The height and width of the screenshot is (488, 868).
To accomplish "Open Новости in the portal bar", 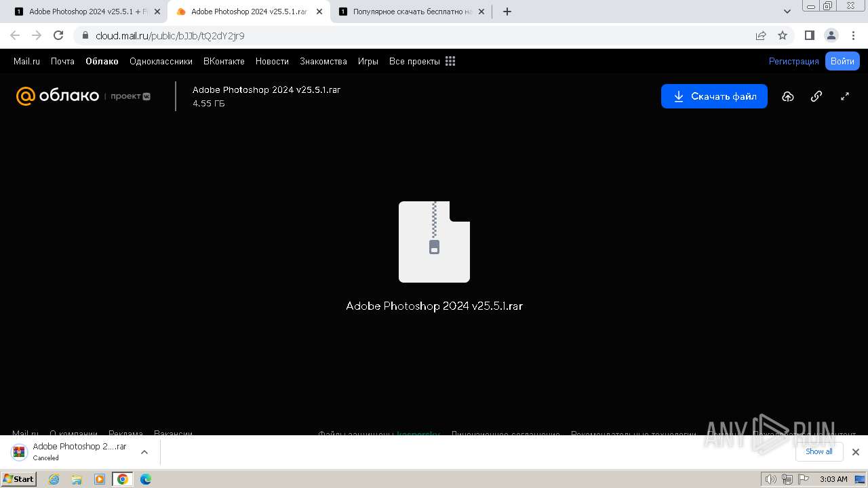I will [x=272, y=61].
